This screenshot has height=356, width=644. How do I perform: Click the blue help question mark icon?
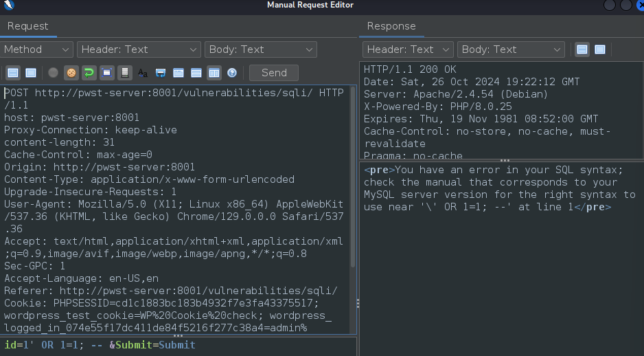[232, 73]
